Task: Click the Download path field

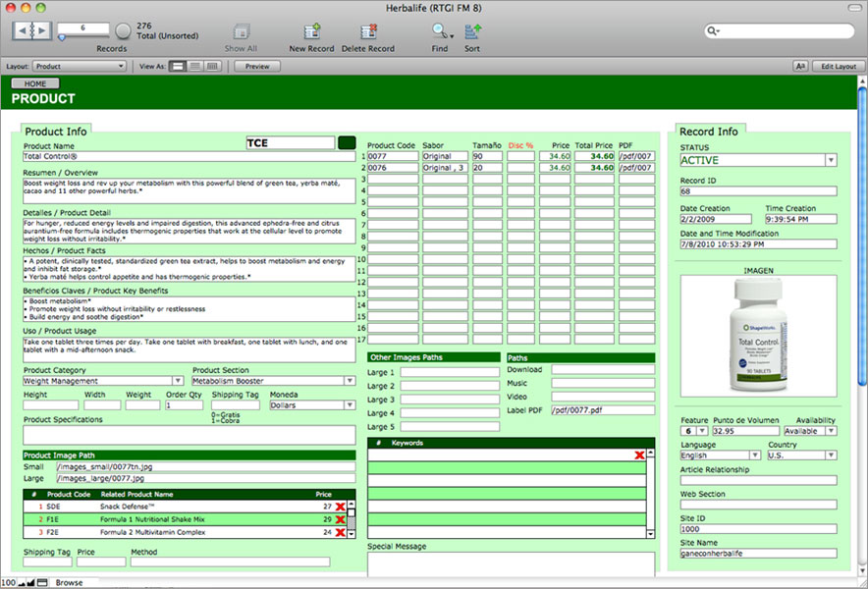Action: [603, 369]
